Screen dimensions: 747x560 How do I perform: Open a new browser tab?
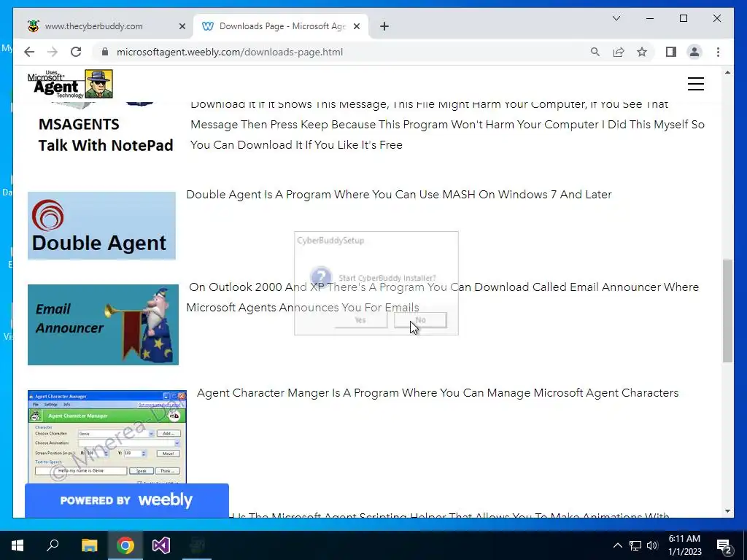(384, 26)
